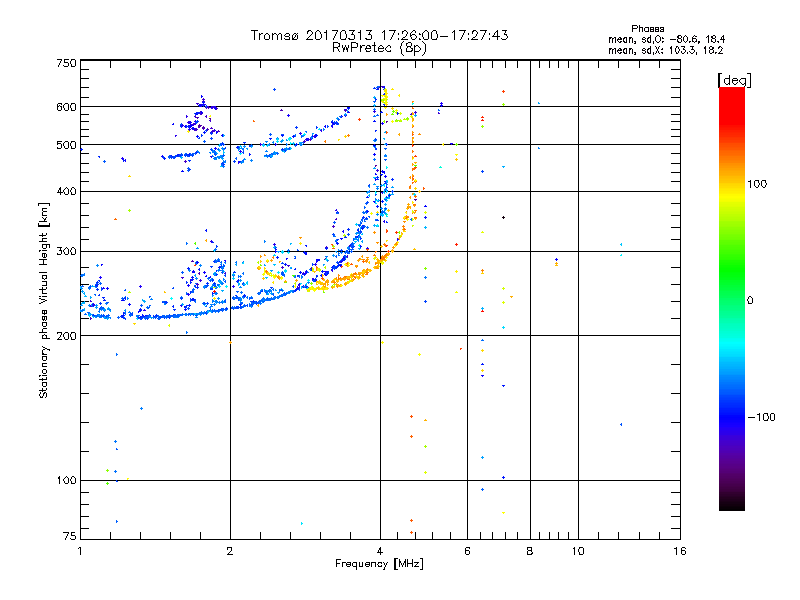The image size is (800, 600).
Task: Click the y-axis label '75'
Action: click(70, 536)
